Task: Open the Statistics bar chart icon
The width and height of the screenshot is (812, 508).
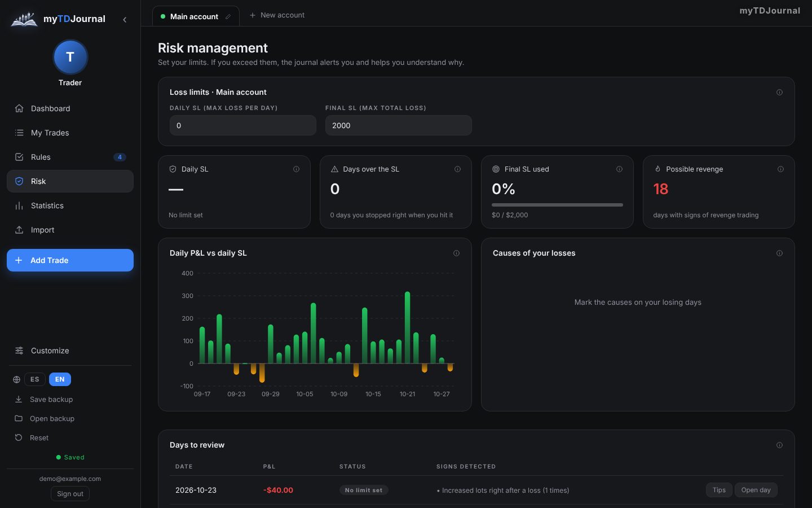Action: coord(19,205)
